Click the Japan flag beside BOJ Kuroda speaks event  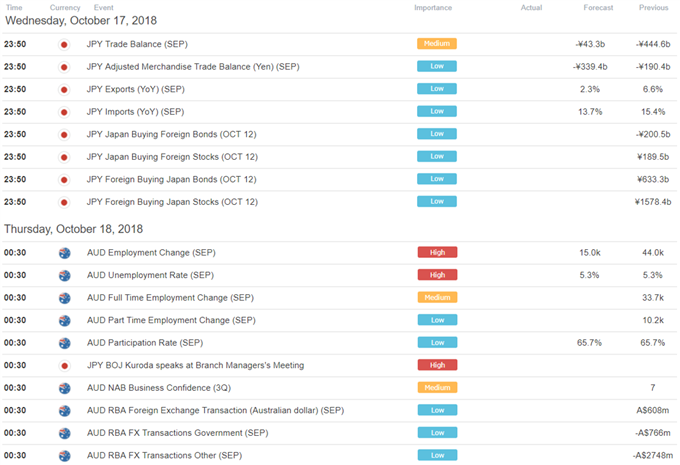click(65, 366)
